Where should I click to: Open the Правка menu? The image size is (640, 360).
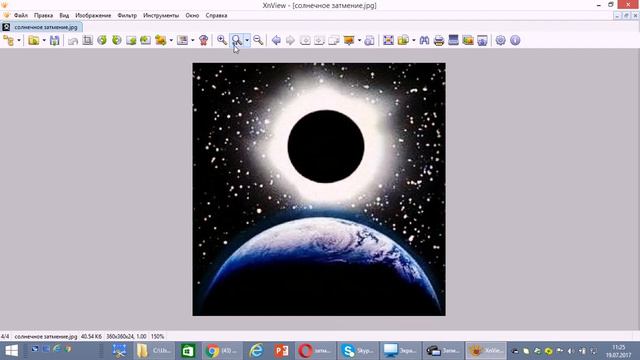[43, 15]
